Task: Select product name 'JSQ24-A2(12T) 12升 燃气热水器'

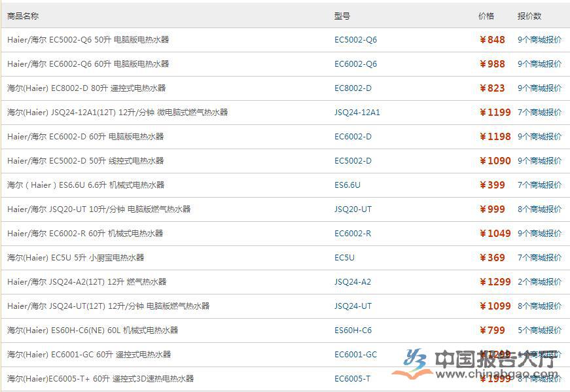Action: pyautogui.click(x=107, y=282)
